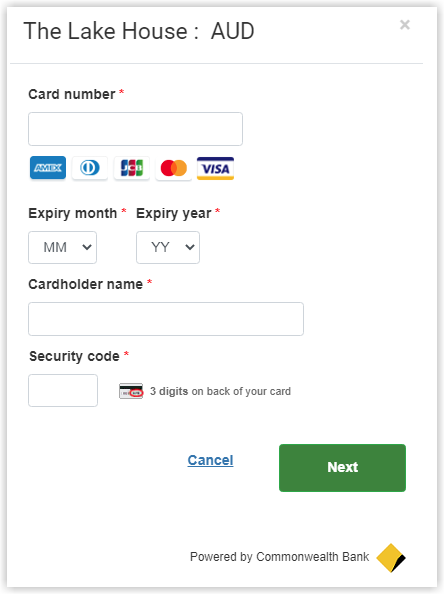The height and width of the screenshot is (595, 445).
Task: Click the Cardholder name label
Action: [x=85, y=284]
